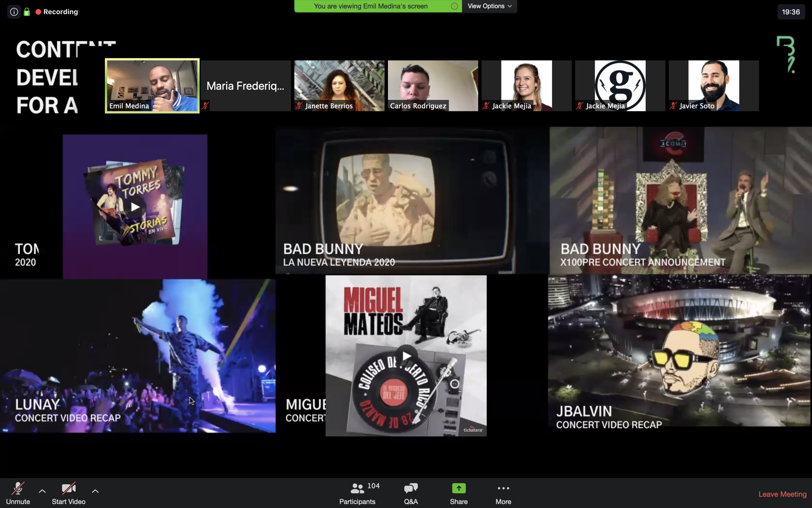Click Janette Berrios's video tile
Viewport: 812px width, 508px height.
click(339, 85)
